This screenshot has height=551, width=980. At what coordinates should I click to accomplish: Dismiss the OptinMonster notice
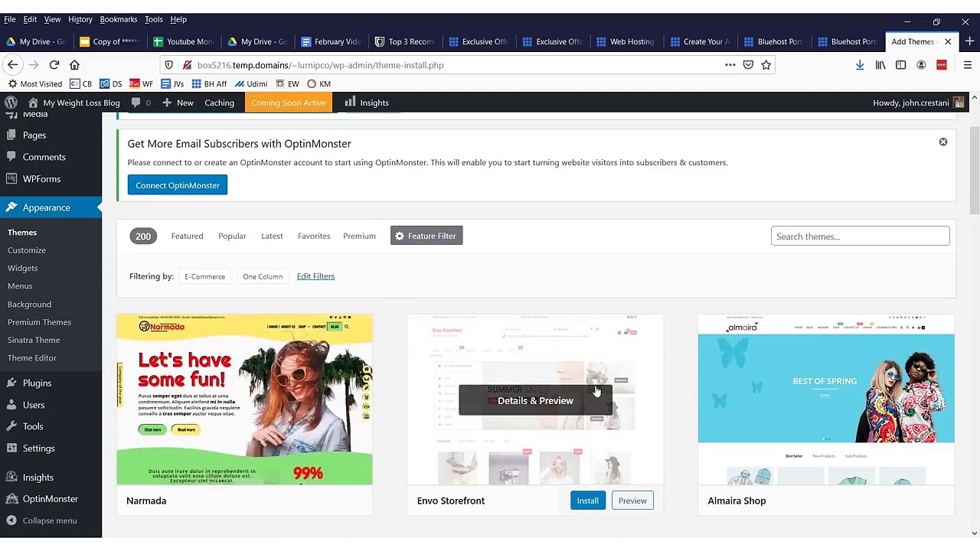coord(943,142)
